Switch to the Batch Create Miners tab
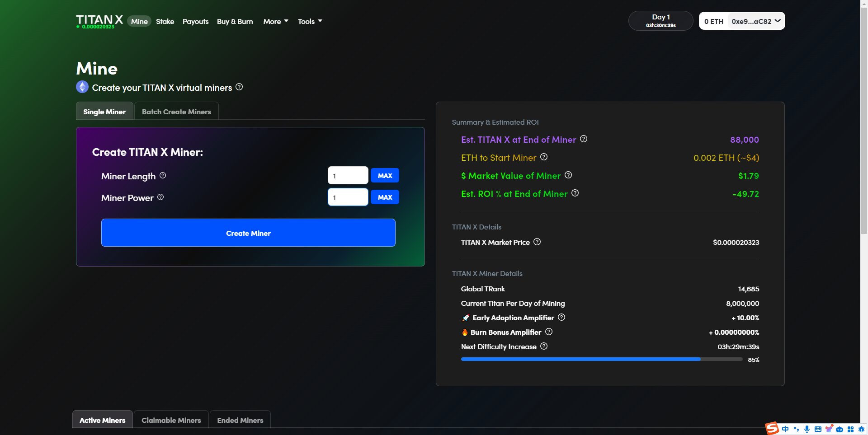Screen dimensions: 868x435 (x=176, y=111)
